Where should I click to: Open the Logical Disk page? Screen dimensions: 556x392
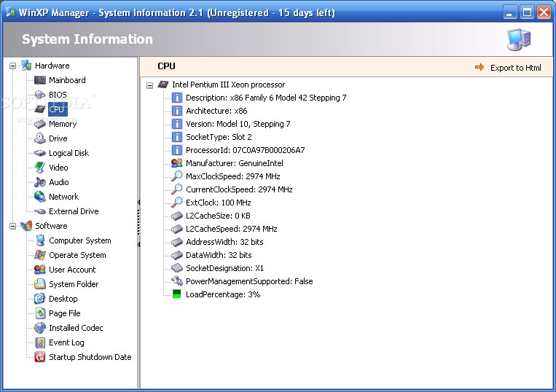tap(68, 153)
